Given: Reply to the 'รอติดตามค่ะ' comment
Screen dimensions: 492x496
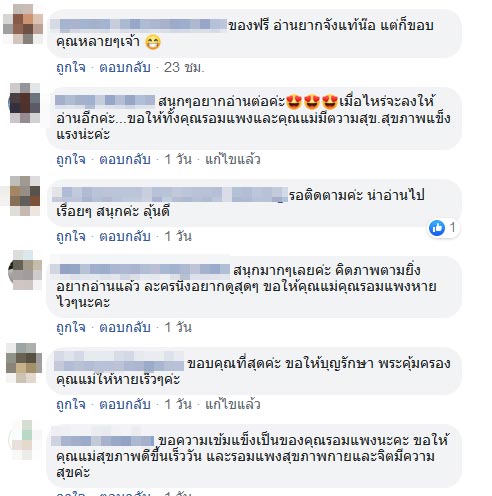Looking at the screenshot, I should tap(125, 237).
